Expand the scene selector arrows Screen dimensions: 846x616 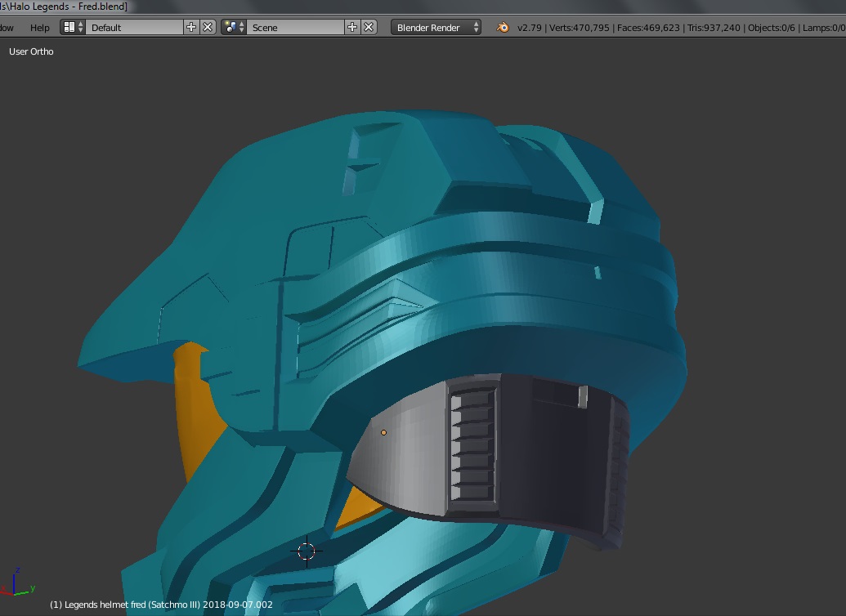point(242,27)
